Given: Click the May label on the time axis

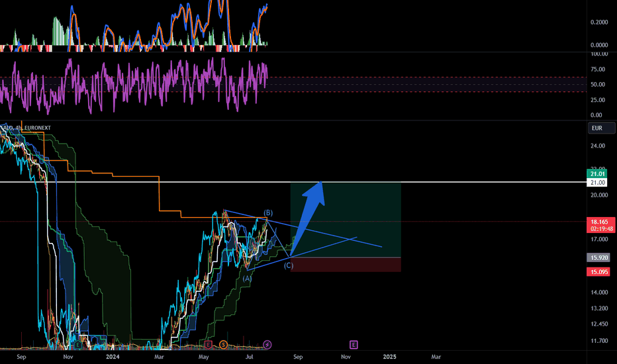Looking at the screenshot, I should click(203, 357).
